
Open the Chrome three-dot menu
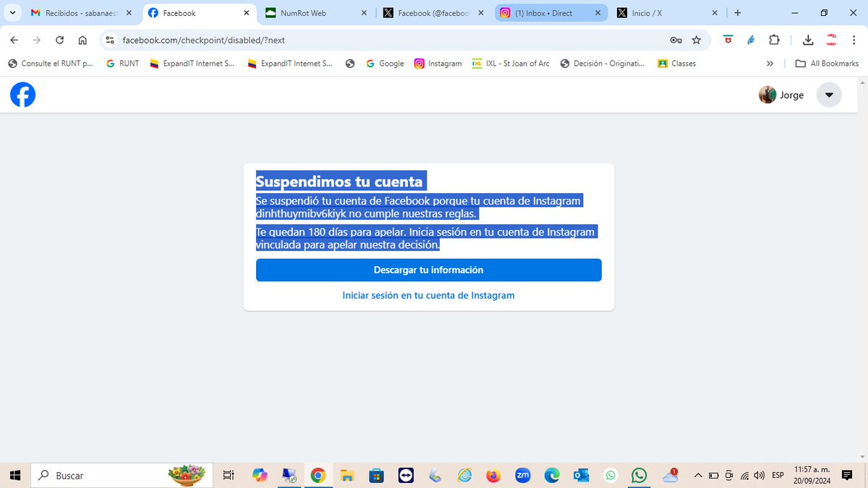tap(854, 40)
